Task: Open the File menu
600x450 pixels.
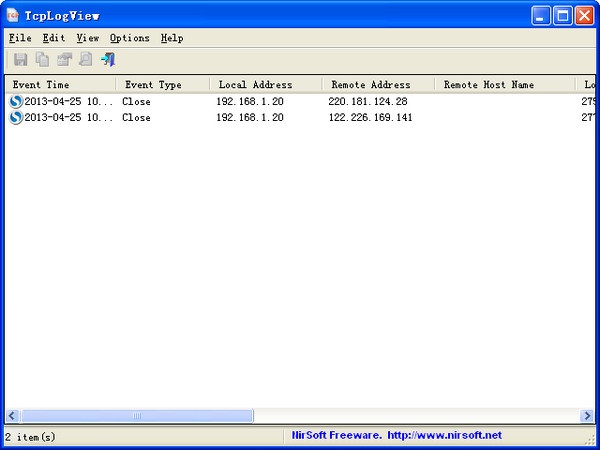Action: pyautogui.click(x=20, y=38)
